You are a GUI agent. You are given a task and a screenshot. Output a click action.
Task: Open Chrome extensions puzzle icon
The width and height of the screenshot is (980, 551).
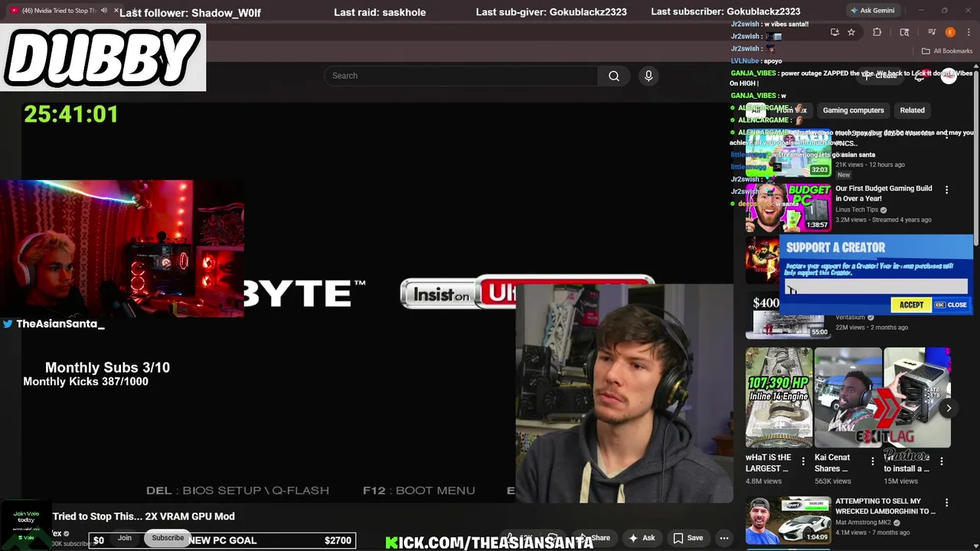877,32
